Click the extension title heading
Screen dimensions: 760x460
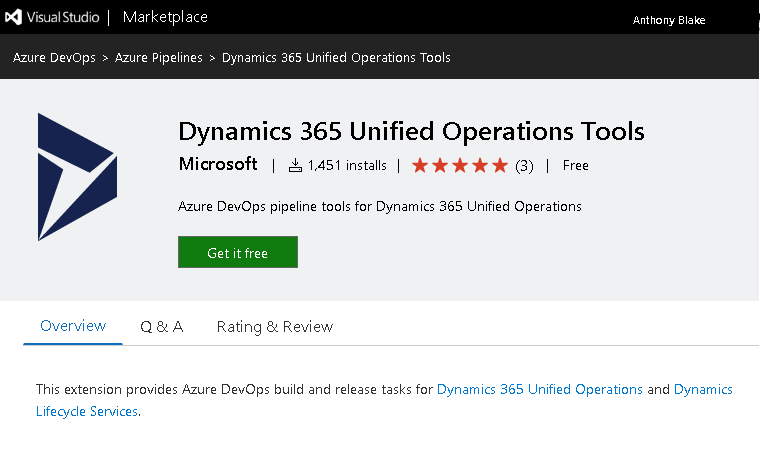411,131
